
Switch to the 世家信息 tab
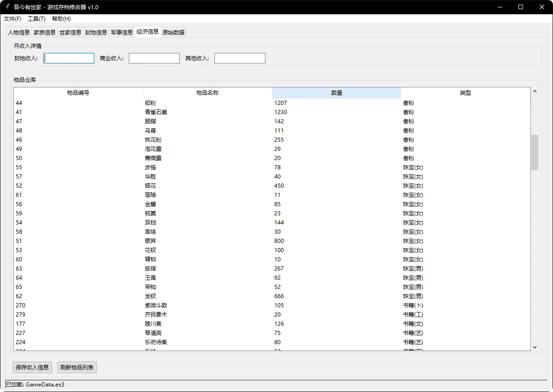[70, 32]
